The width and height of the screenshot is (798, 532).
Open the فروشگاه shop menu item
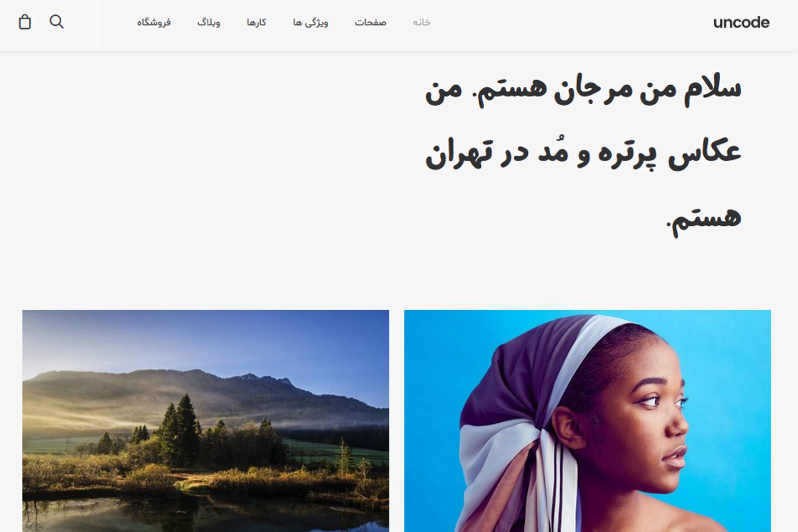pos(154,22)
